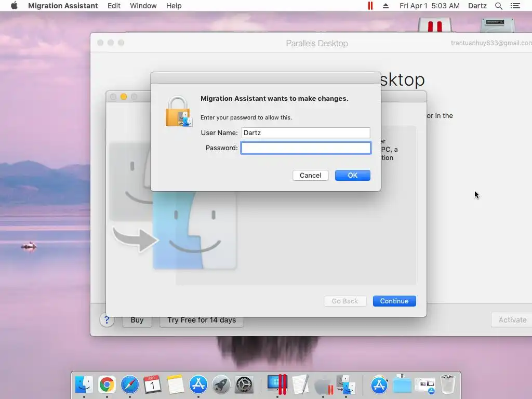Open the Window menu
Image resolution: width=532 pixels, height=399 pixels.
coord(143,6)
